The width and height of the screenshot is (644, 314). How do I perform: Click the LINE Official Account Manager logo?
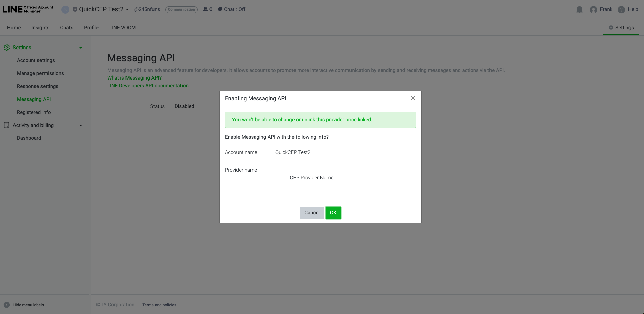click(x=28, y=9)
